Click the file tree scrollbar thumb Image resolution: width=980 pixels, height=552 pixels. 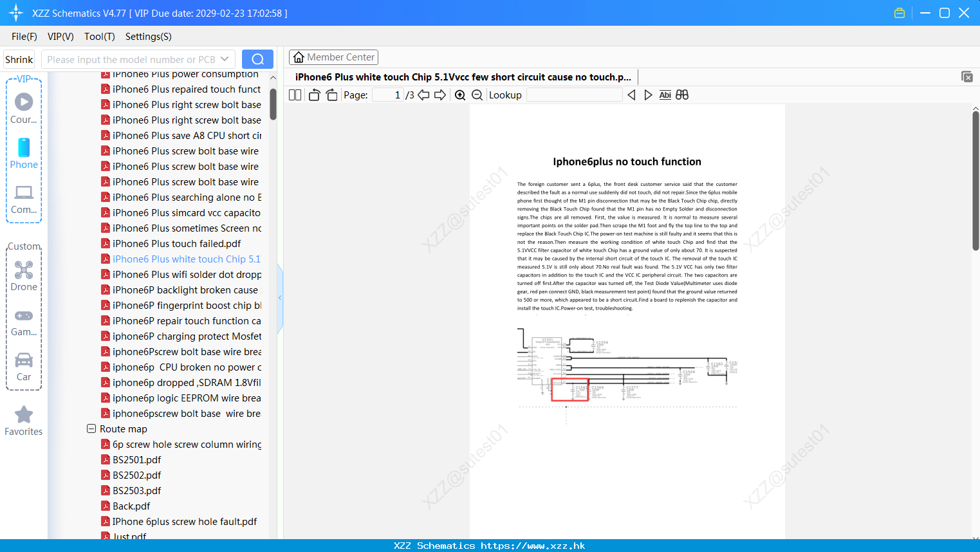point(273,104)
